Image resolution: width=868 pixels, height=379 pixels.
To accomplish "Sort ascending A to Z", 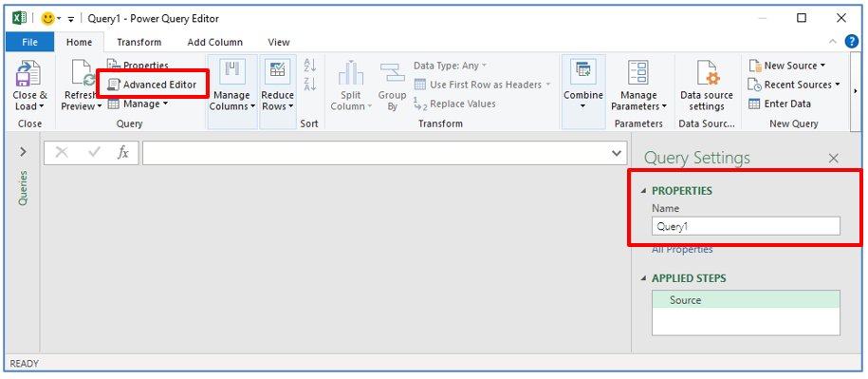I will point(310,65).
